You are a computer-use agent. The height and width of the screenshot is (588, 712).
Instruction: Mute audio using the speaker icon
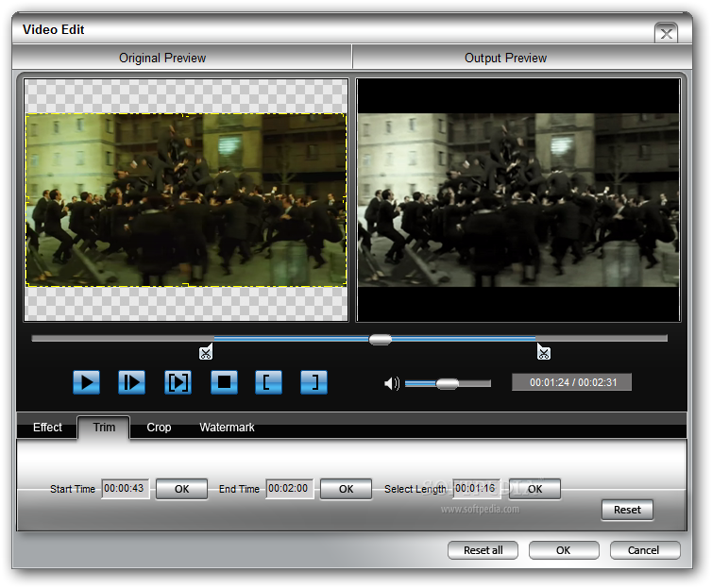[x=392, y=383]
